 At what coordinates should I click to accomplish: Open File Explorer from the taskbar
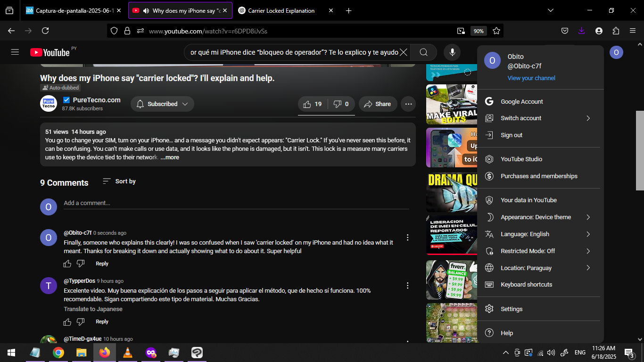click(82, 352)
